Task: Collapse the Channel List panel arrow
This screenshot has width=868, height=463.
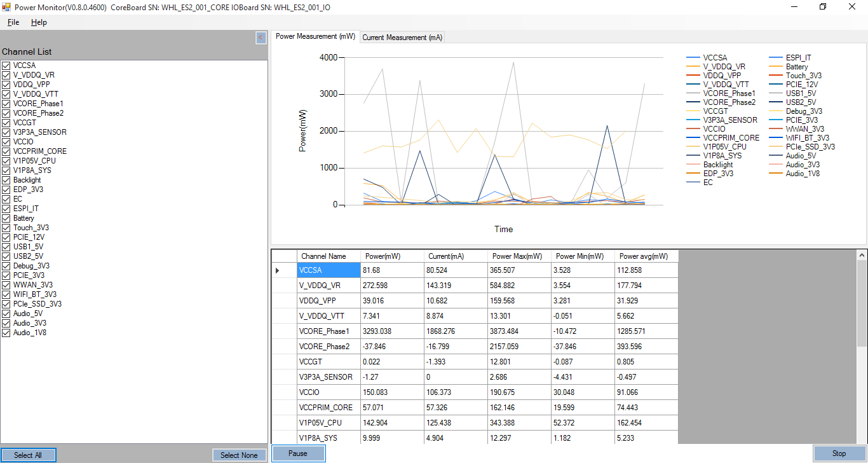Action: tap(261, 38)
